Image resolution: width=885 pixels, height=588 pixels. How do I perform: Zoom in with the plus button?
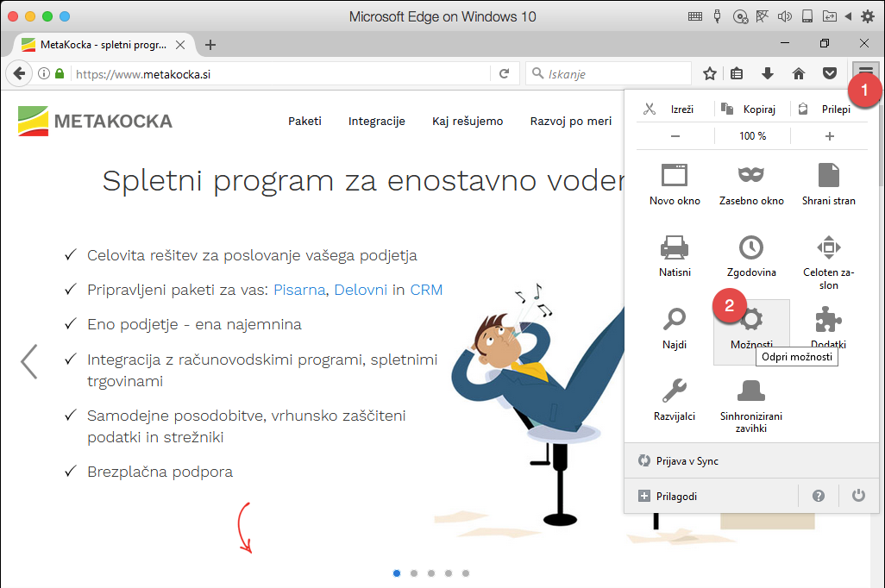(x=829, y=136)
